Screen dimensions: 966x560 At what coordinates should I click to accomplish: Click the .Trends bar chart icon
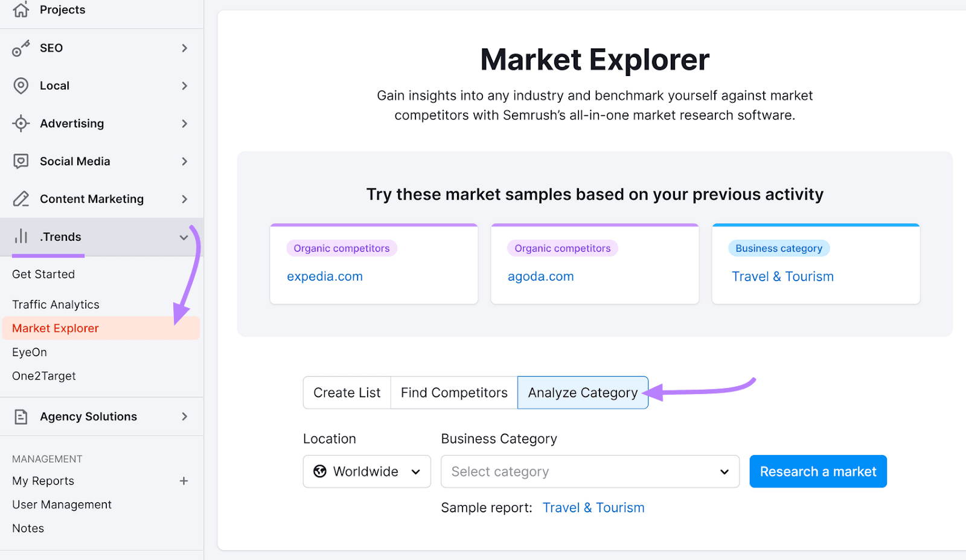pos(21,237)
